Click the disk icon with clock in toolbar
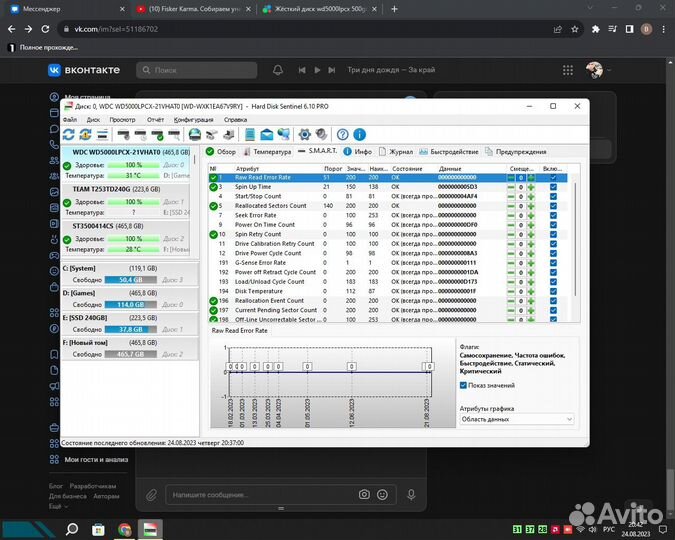 (140, 135)
